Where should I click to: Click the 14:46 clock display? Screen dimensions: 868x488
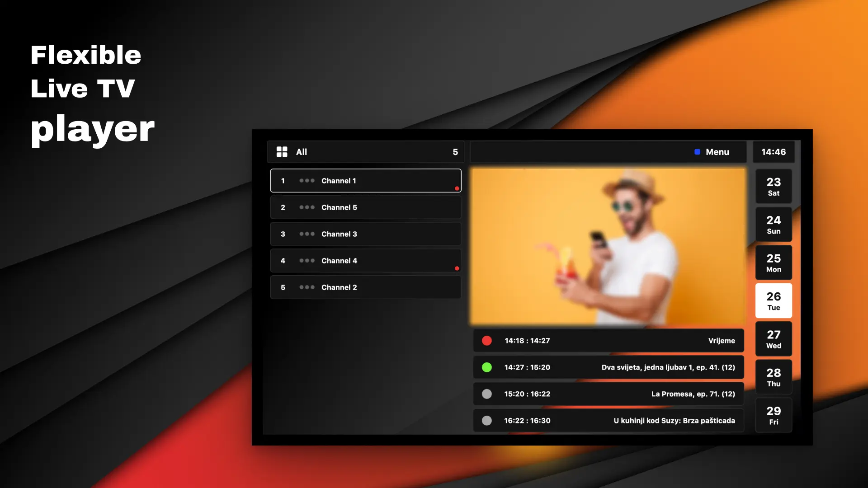tap(774, 152)
